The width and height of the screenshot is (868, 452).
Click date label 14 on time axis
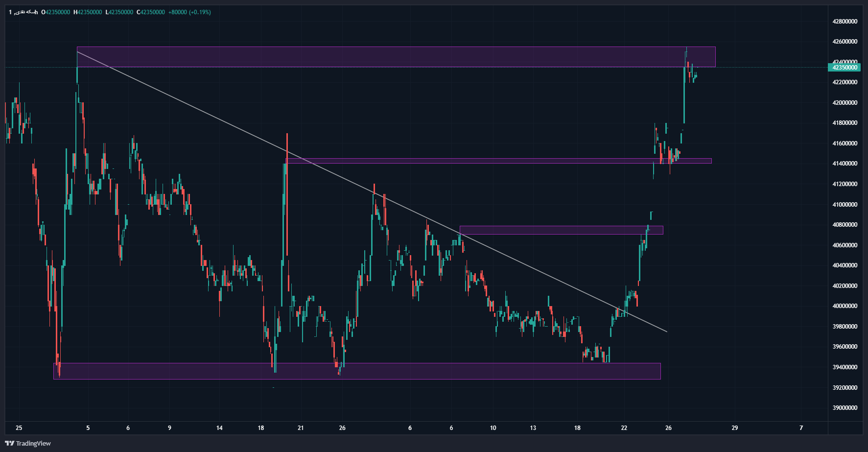219,428
